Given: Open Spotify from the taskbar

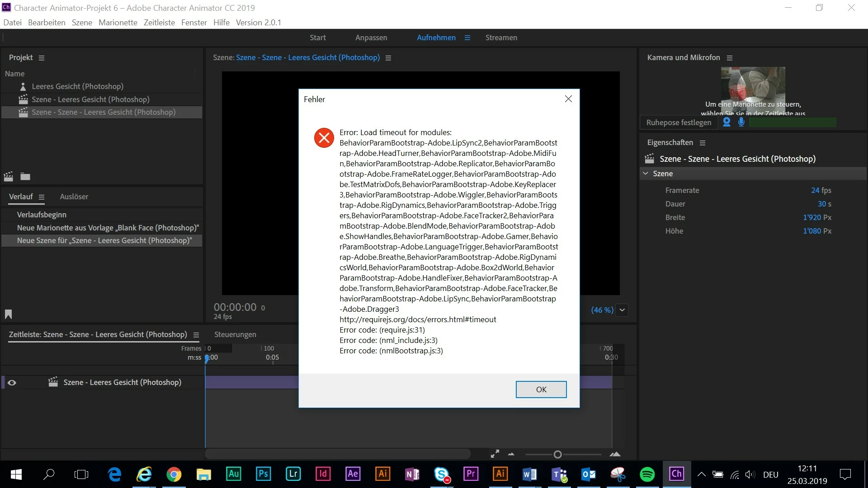Looking at the screenshot, I should click(647, 474).
